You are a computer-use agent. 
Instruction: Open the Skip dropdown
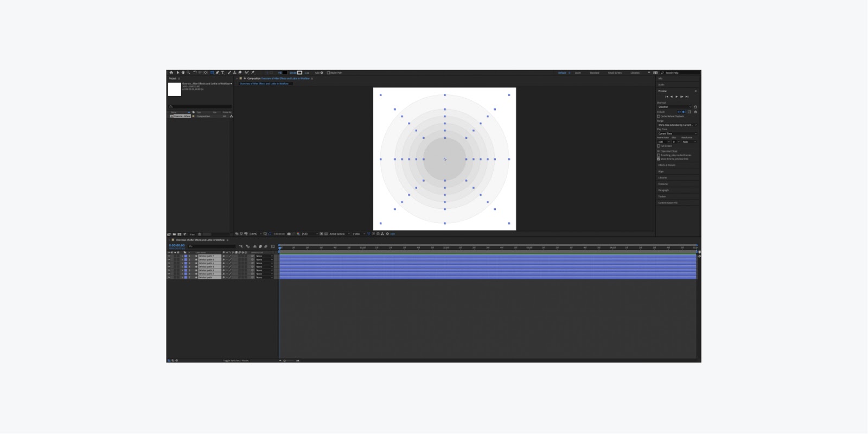click(x=676, y=142)
